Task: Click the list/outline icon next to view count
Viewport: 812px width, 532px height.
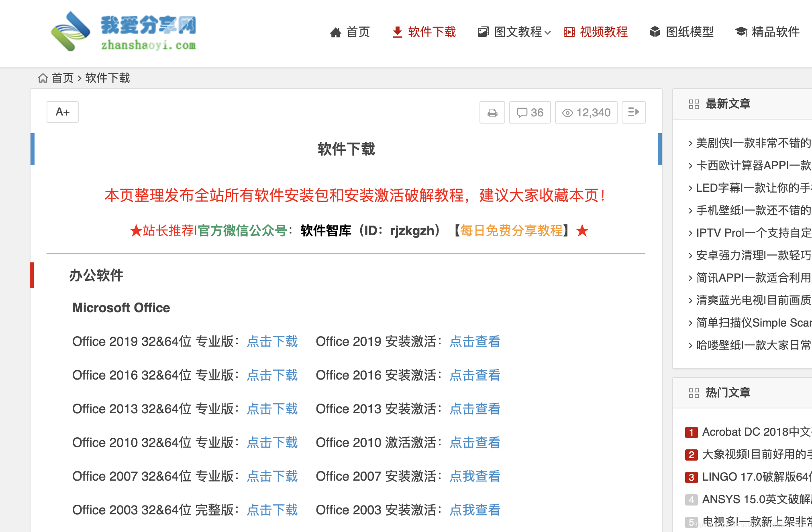Action: pos(633,112)
